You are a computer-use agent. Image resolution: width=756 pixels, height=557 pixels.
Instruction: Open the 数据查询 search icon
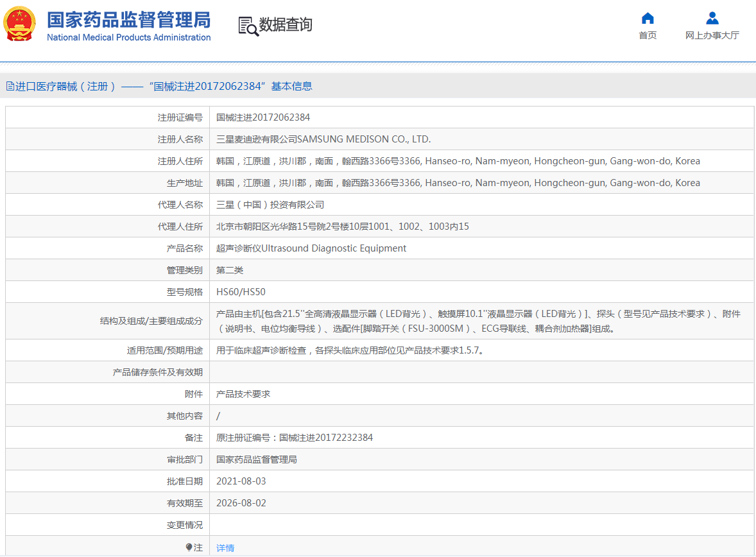coord(248,26)
